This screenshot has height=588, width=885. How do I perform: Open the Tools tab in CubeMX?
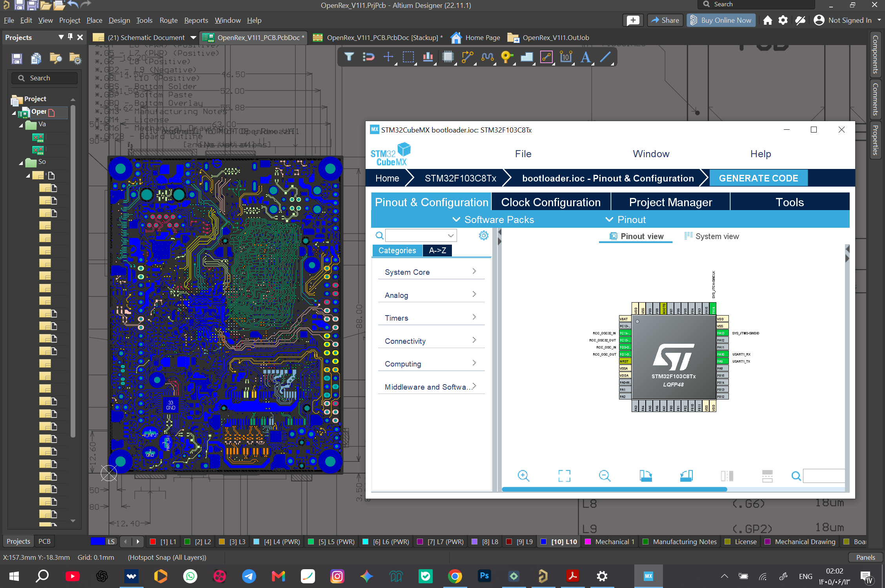[790, 202]
